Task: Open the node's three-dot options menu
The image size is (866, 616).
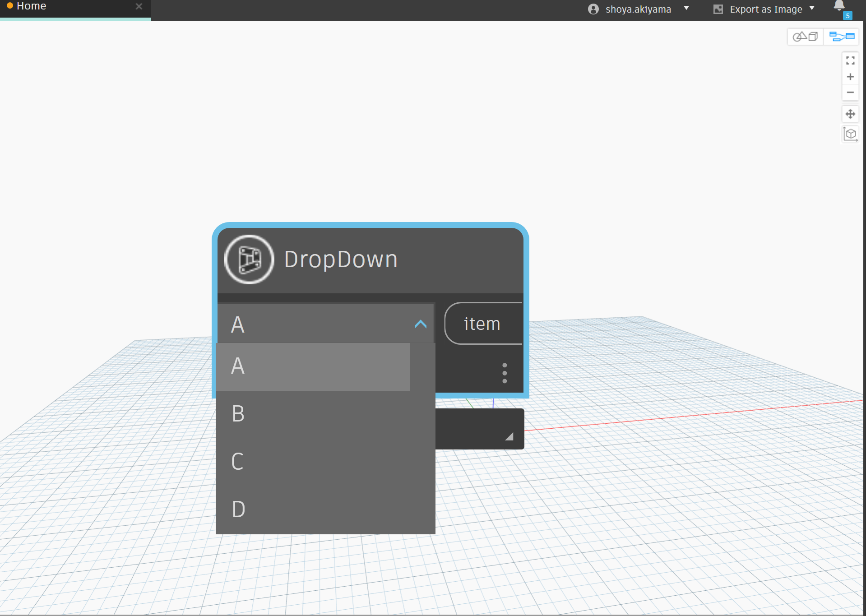Action: coord(505,373)
